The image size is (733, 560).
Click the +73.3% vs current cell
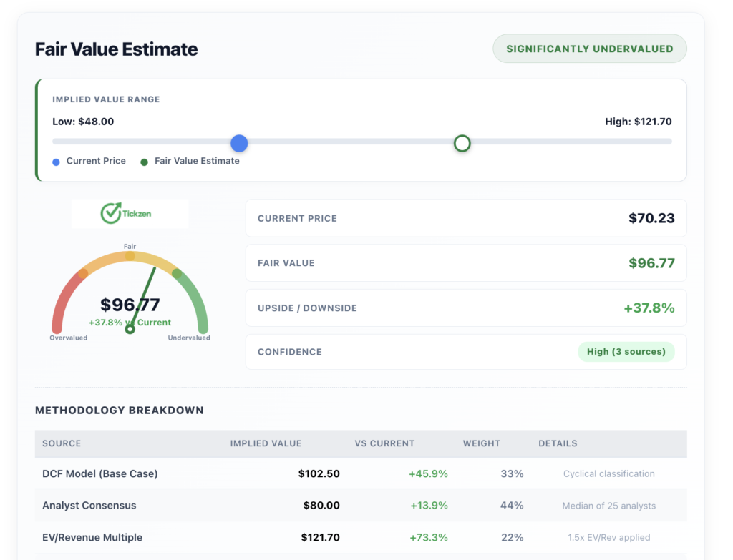tap(429, 537)
